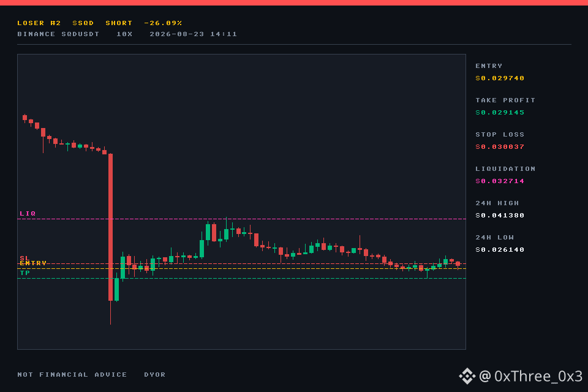Viewport: 588px width, 392px height.
Task: Click the DYOR footer text
Action: (155, 374)
